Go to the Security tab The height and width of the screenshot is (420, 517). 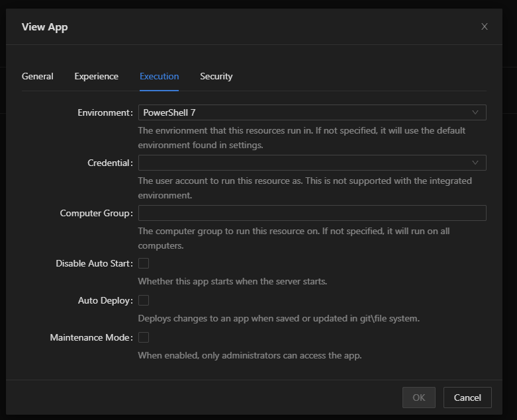(216, 76)
